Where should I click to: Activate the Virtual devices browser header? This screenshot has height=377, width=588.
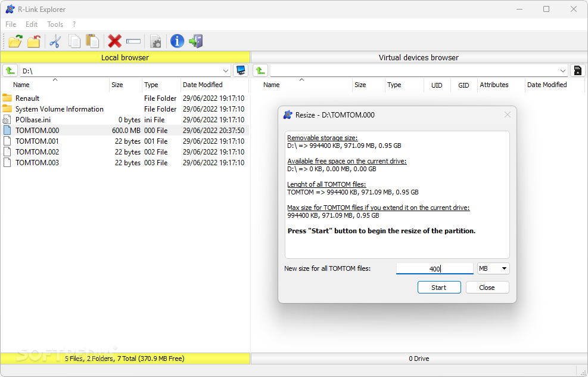419,57
